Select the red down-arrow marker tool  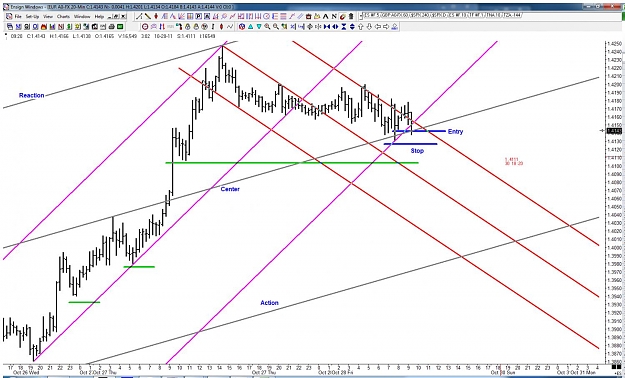click(156, 16)
